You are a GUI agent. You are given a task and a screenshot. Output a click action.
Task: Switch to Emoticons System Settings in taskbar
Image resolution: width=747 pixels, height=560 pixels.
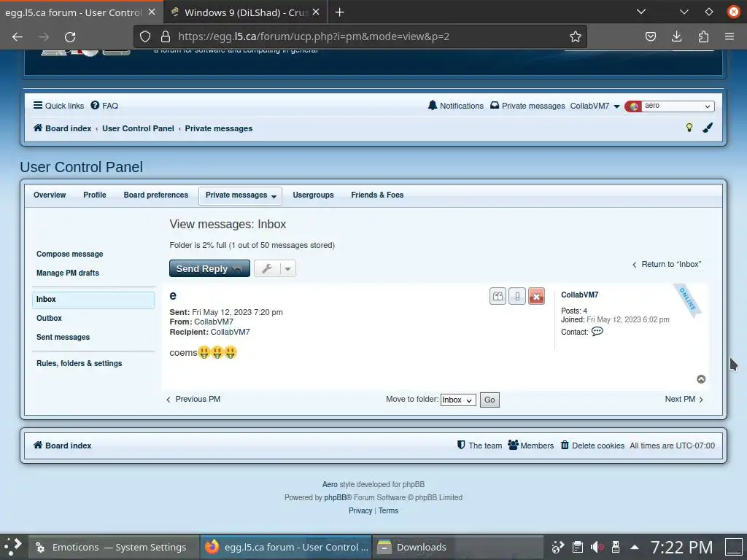click(113, 547)
